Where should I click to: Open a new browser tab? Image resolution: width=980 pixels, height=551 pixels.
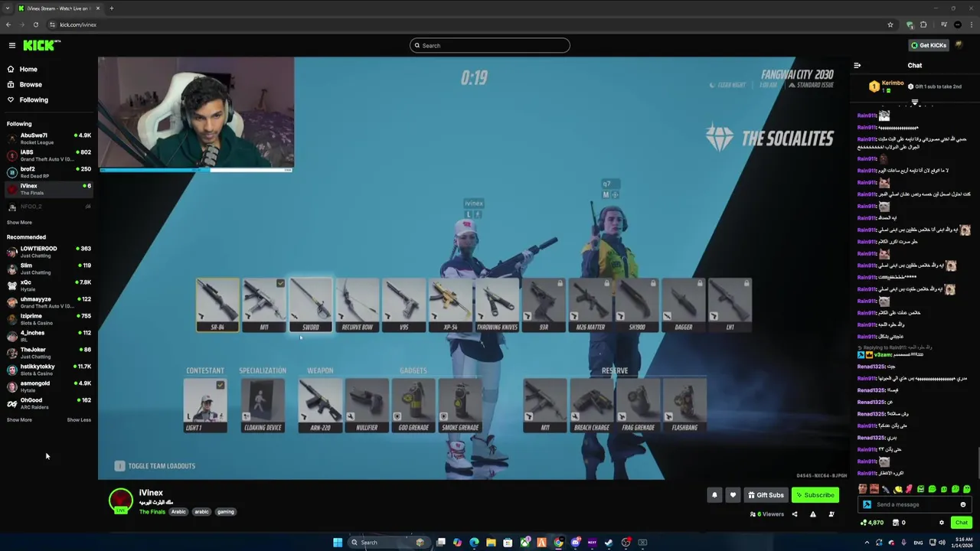click(112, 8)
